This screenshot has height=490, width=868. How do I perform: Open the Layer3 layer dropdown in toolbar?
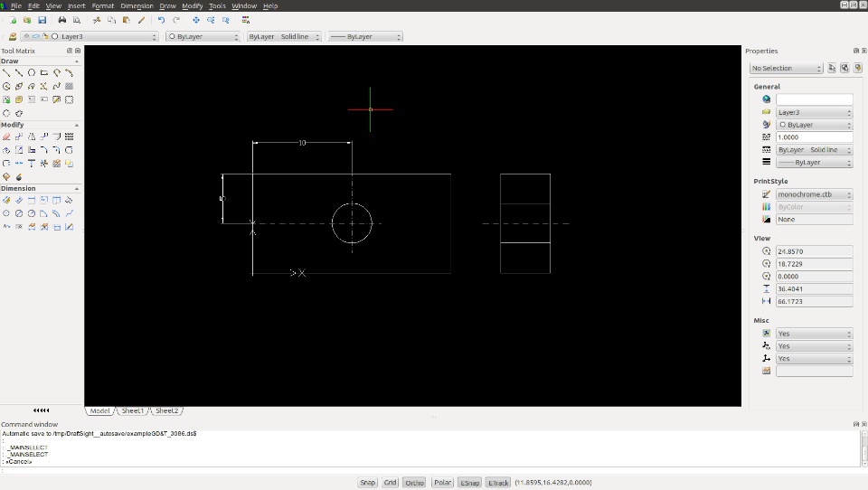90,36
